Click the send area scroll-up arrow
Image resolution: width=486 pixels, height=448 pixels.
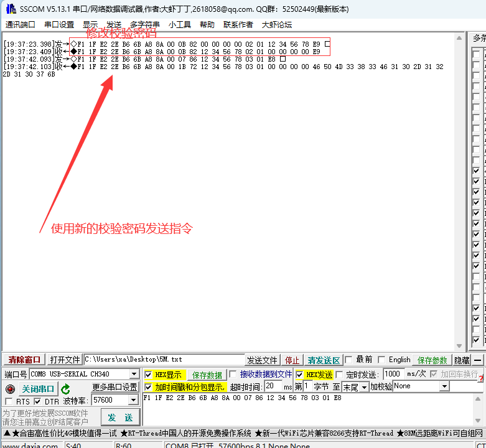pos(478,399)
